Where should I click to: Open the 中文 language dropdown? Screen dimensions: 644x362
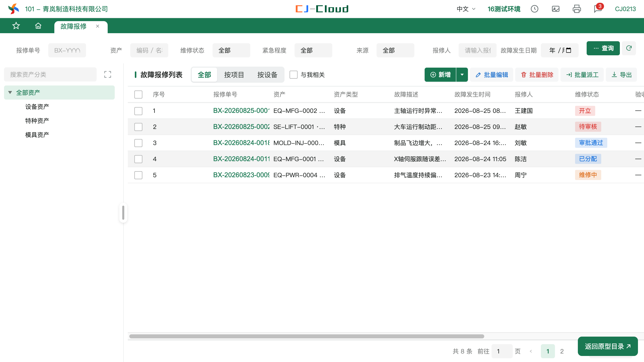tap(466, 9)
